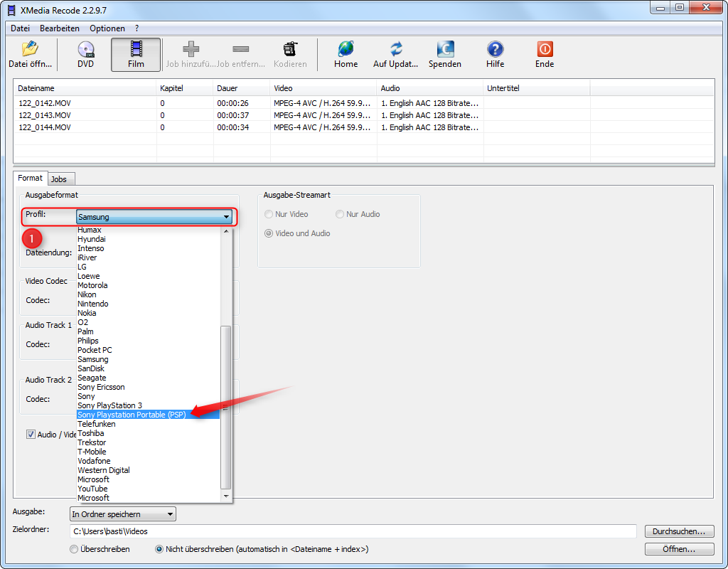Select the Überschreiben radio button
This screenshot has width=728, height=569.
point(74,549)
